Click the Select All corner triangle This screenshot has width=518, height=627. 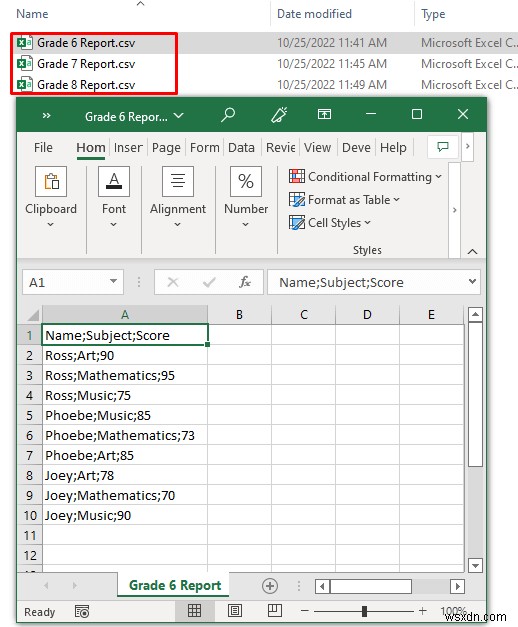[31, 315]
